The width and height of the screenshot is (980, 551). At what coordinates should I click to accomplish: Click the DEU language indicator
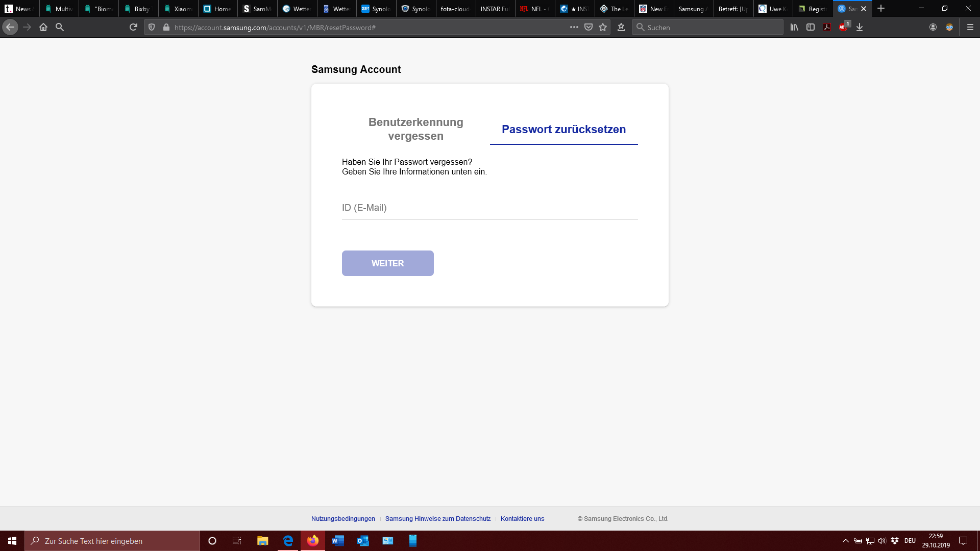click(910, 541)
